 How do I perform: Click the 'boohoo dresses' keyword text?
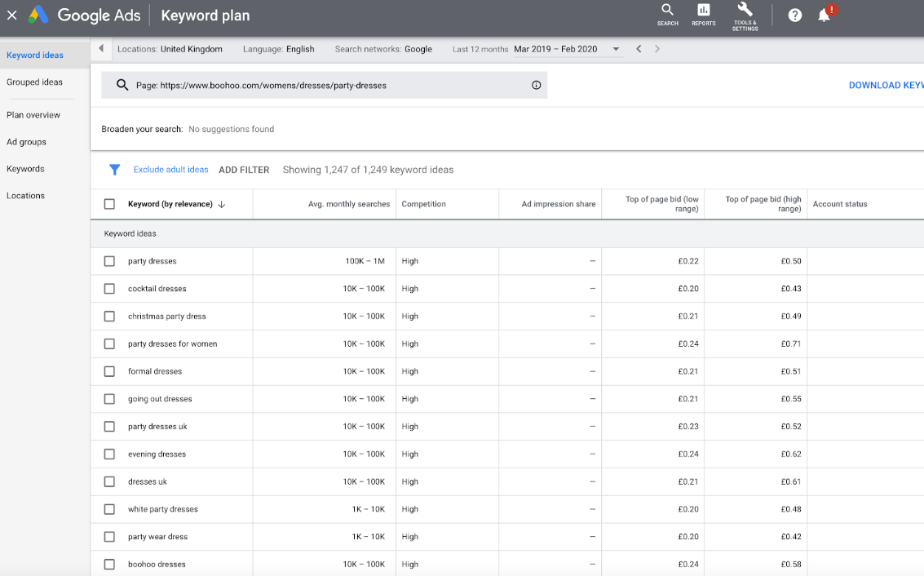pyautogui.click(x=157, y=565)
